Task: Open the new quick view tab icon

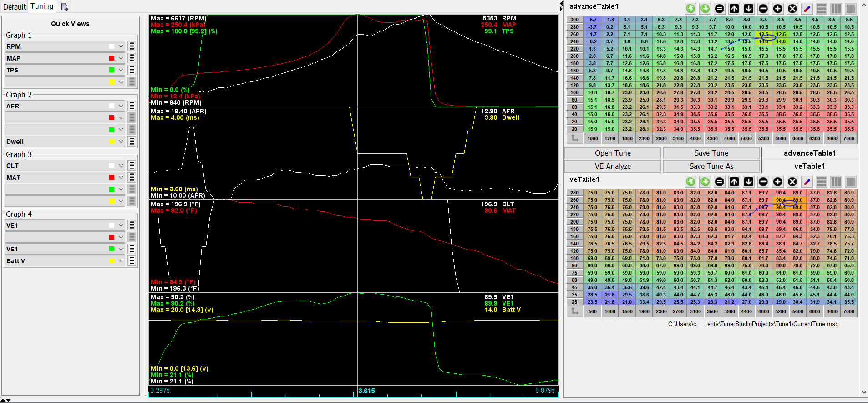Action: pos(65,7)
